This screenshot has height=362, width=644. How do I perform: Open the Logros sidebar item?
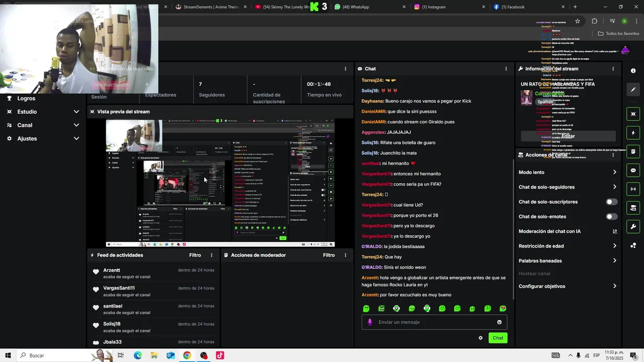click(26, 99)
